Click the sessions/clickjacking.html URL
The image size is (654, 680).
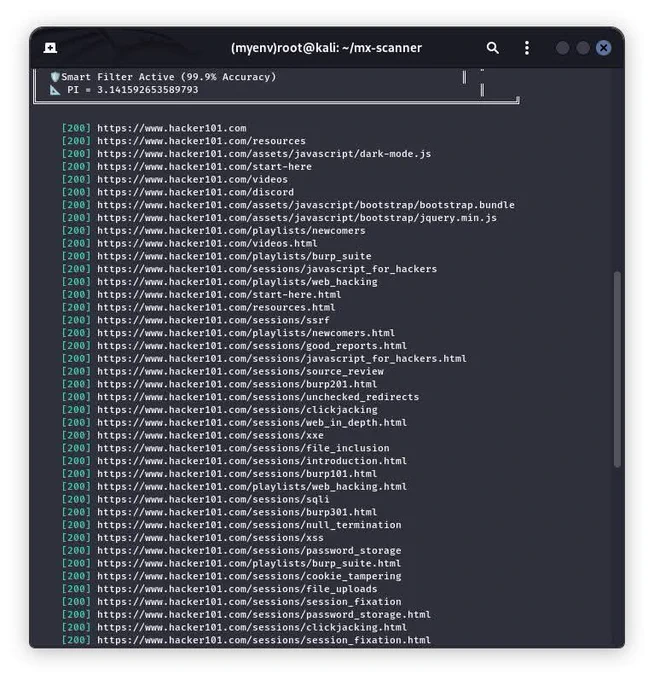[x=252, y=627]
